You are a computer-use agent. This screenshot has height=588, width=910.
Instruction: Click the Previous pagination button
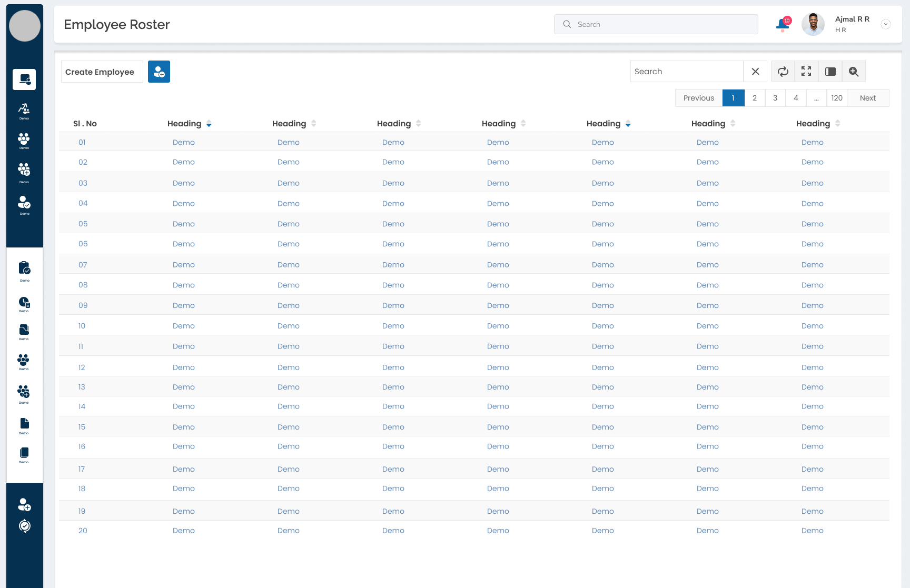(x=699, y=98)
